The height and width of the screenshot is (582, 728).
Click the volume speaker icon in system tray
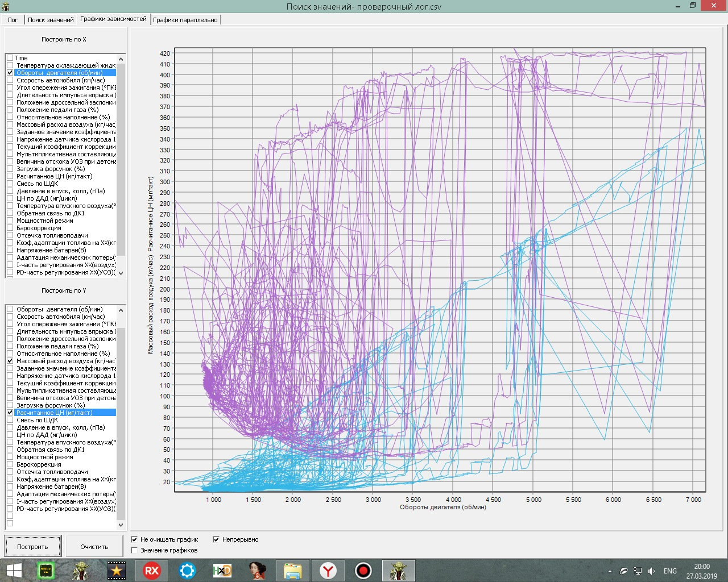click(651, 571)
